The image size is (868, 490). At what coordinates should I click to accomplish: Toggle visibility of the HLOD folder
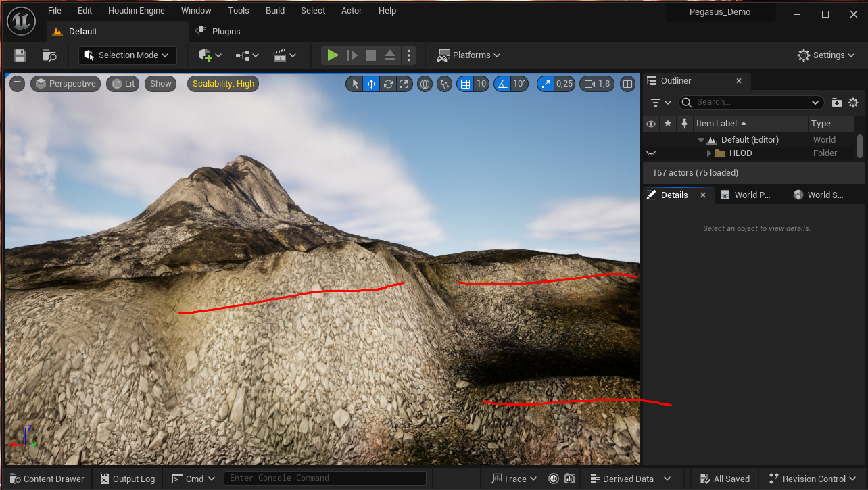[x=651, y=153]
